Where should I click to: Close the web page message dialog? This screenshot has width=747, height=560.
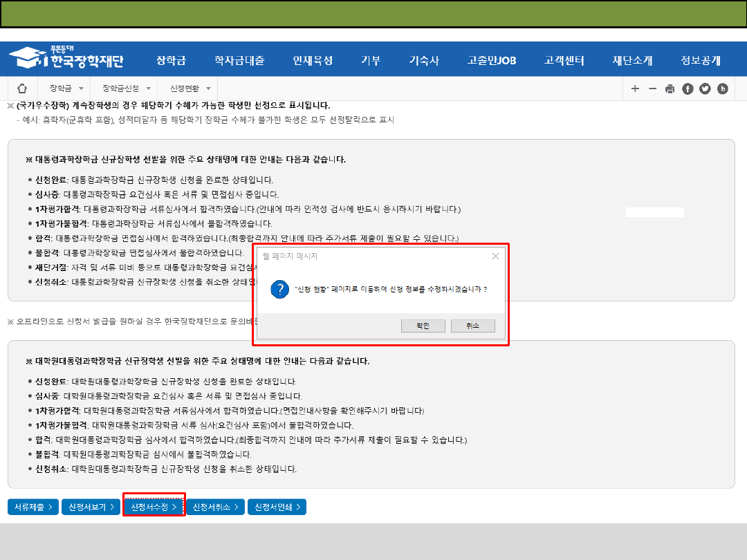click(x=495, y=256)
